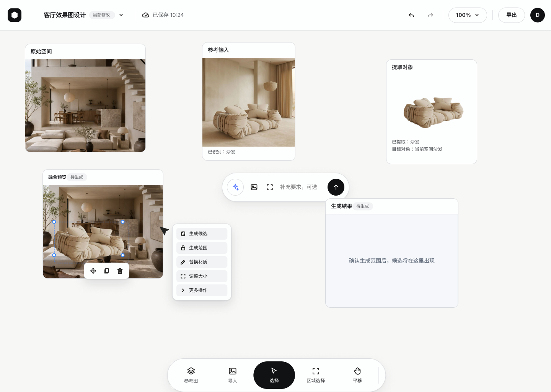Submit the prompt with the arrow button
The image size is (551, 392).
(336, 187)
